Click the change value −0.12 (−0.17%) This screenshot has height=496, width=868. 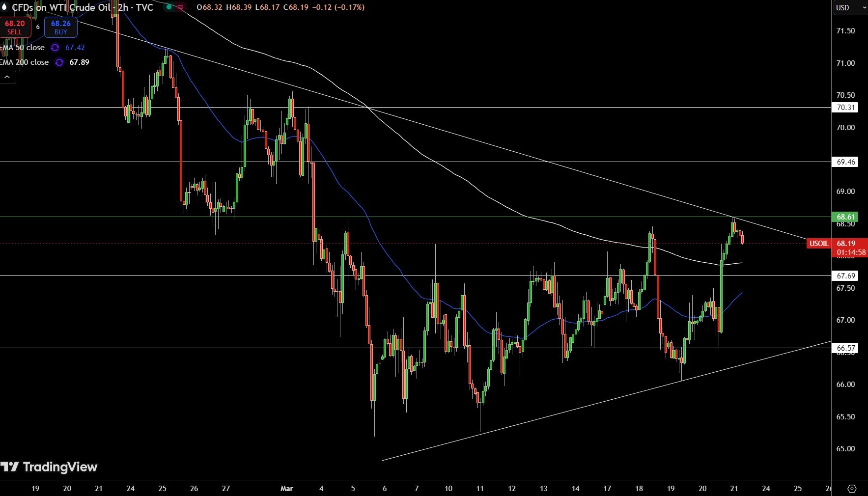(x=338, y=7)
